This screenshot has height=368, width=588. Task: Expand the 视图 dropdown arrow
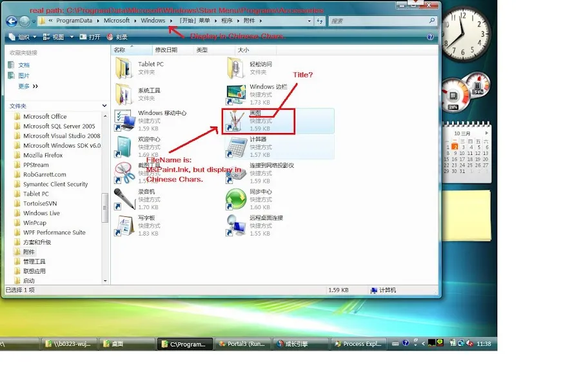pos(72,37)
